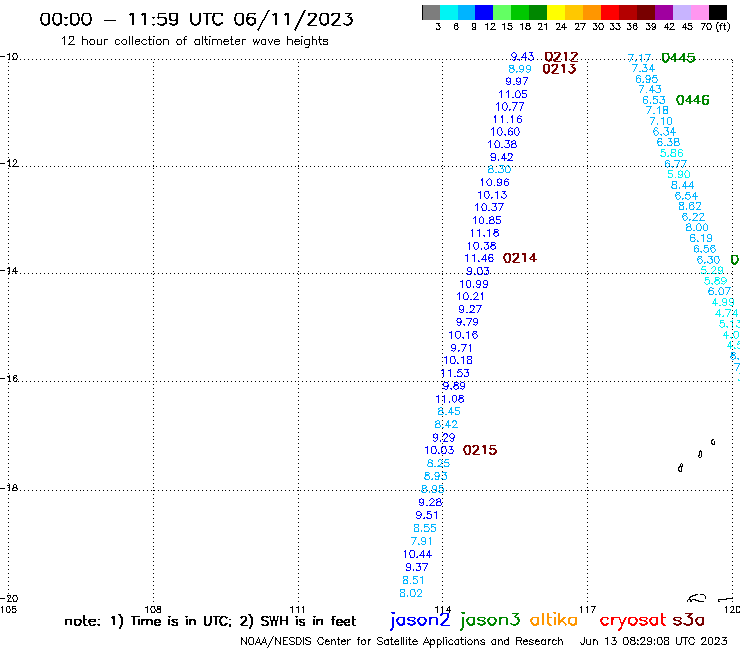Click the 6.07 wave height value

[719, 291]
